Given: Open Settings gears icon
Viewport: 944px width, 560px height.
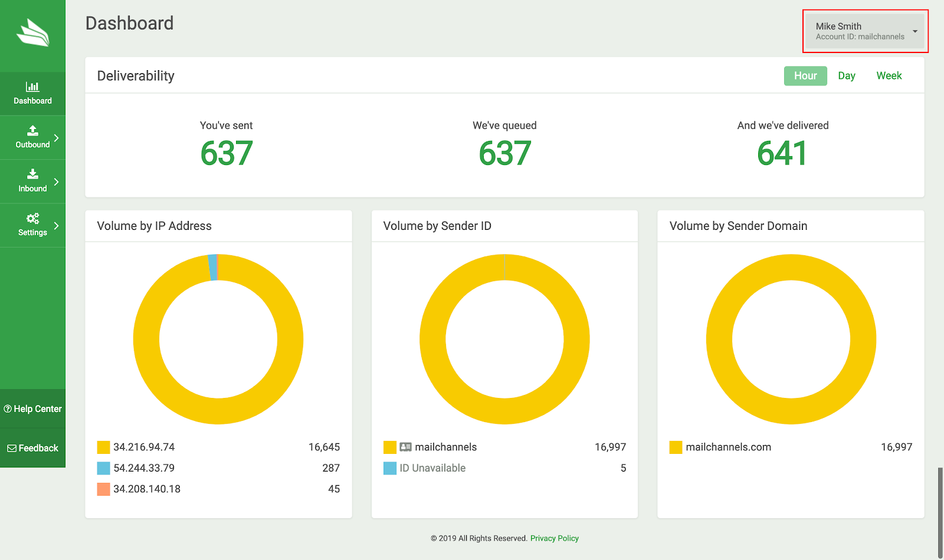Looking at the screenshot, I should (x=33, y=218).
